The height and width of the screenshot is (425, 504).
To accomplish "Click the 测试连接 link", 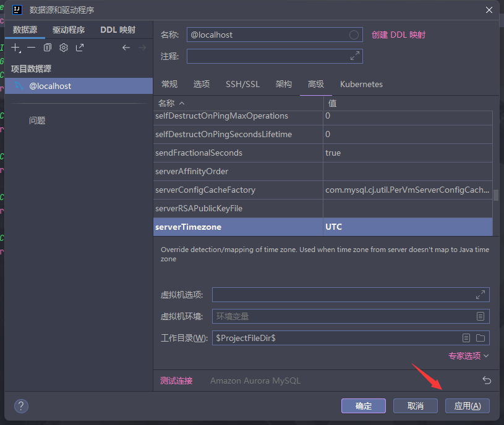I will coord(176,381).
